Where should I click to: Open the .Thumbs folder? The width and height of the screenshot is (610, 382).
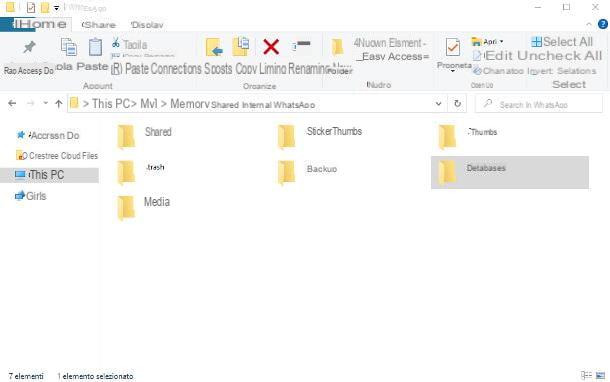[468, 137]
